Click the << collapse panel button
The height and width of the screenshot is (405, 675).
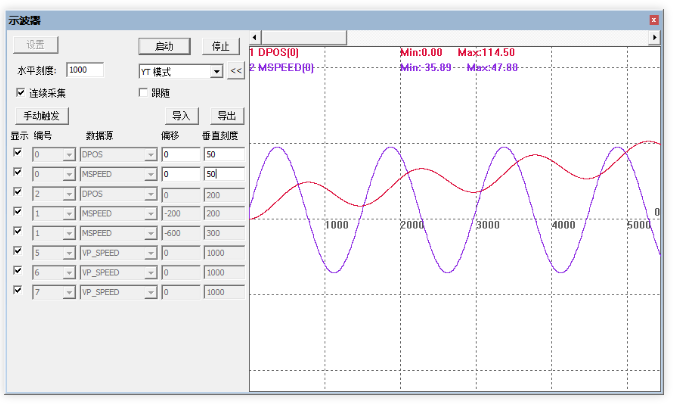pos(236,71)
